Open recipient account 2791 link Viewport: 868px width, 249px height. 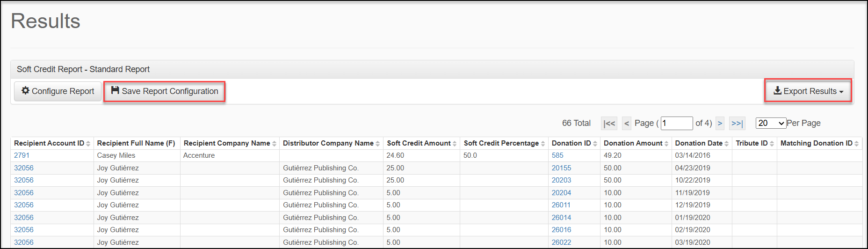coord(22,155)
